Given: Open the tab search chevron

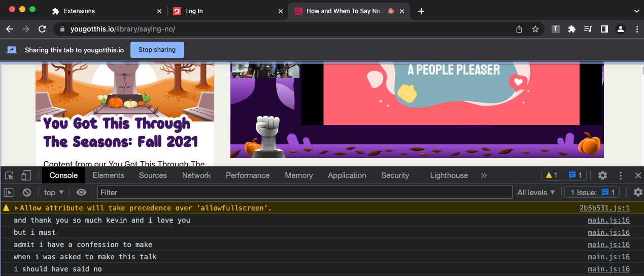Looking at the screenshot, I should [x=636, y=11].
